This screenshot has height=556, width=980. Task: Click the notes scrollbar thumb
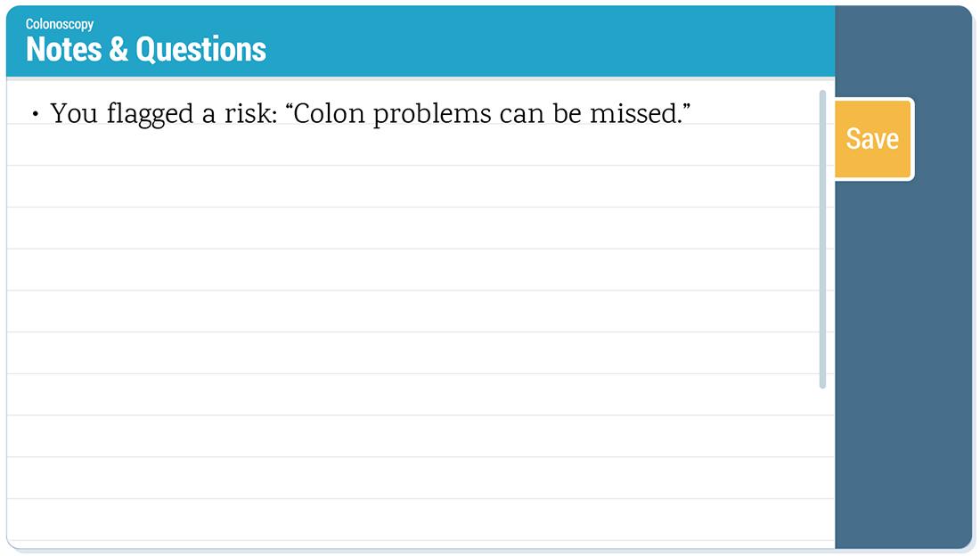(822, 239)
